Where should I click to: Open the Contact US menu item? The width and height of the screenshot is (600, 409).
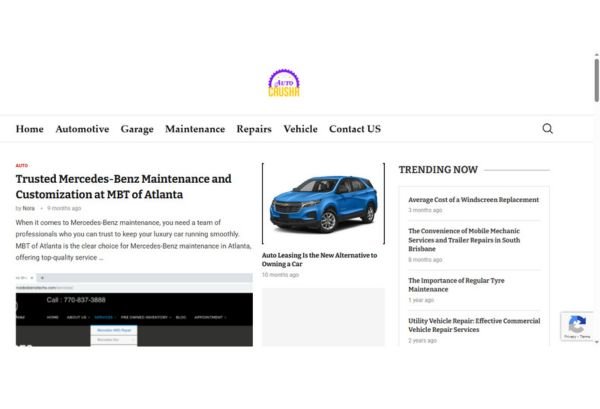tap(355, 129)
